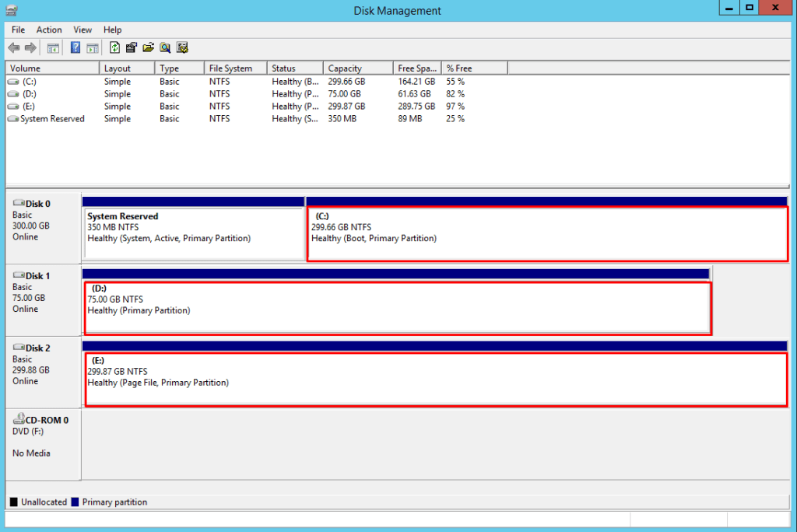
Task: Toggle the Show/Hide Action Pane icon
Action: (92, 47)
